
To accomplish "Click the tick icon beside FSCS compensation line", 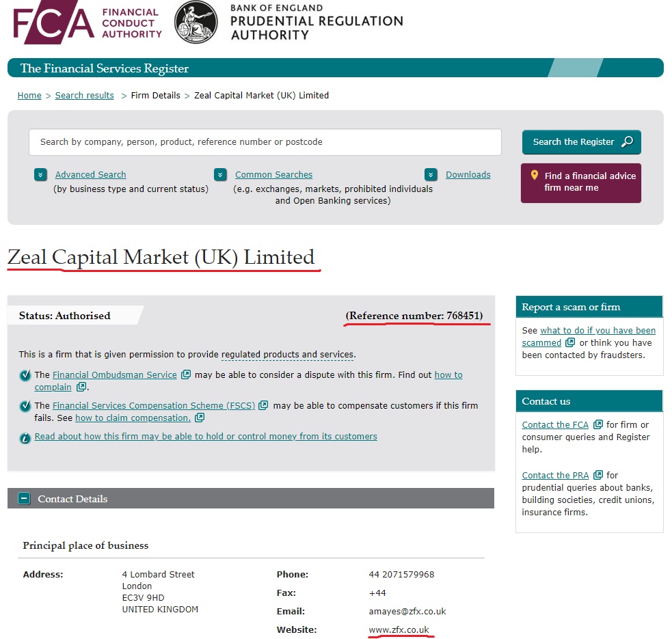I will (25, 406).
